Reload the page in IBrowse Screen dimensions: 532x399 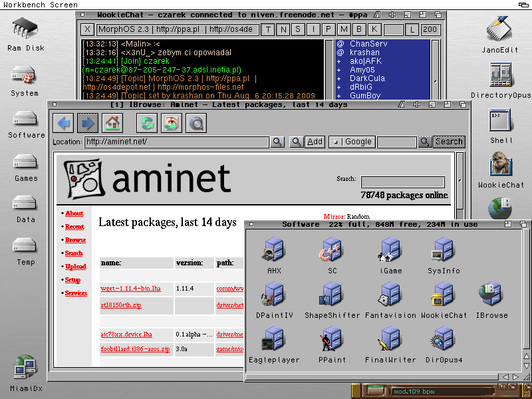[x=147, y=123]
